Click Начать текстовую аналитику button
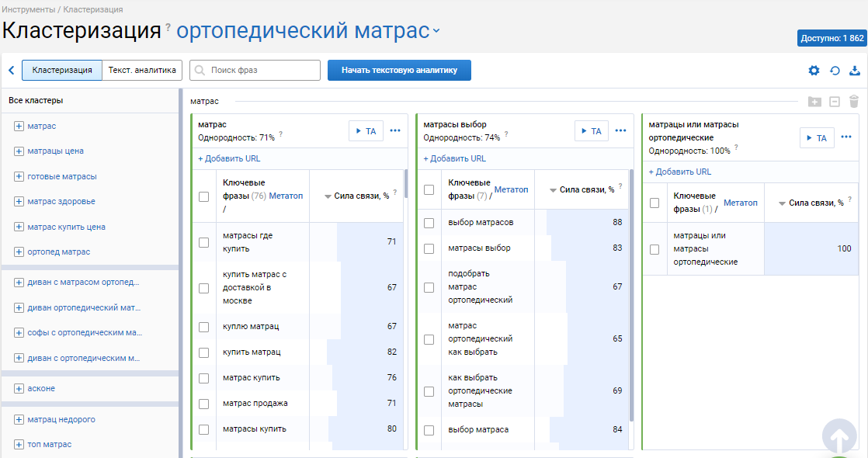 click(x=399, y=71)
